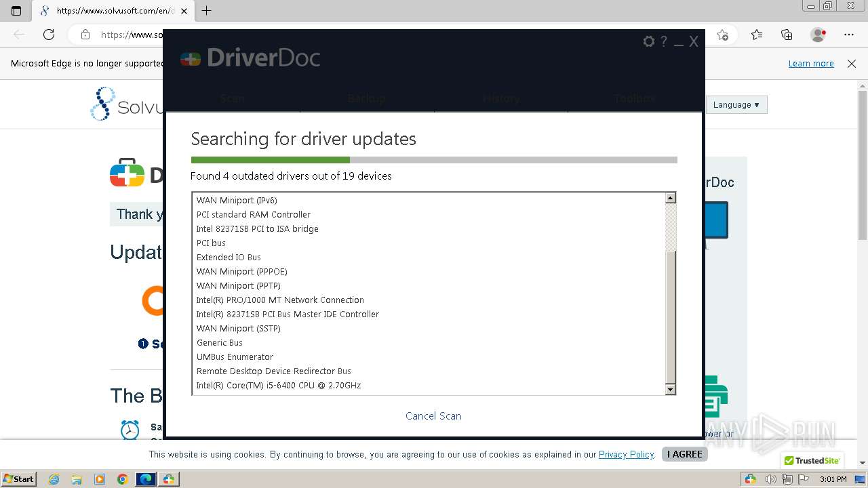Cancel the driver scan
The width and height of the screenshot is (868, 488).
pyautogui.click(x=433, y=416)
